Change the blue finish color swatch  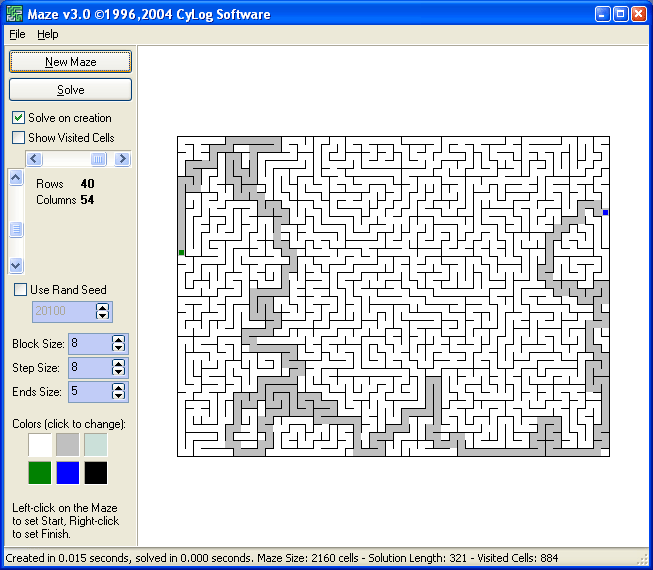pos(67,473)
